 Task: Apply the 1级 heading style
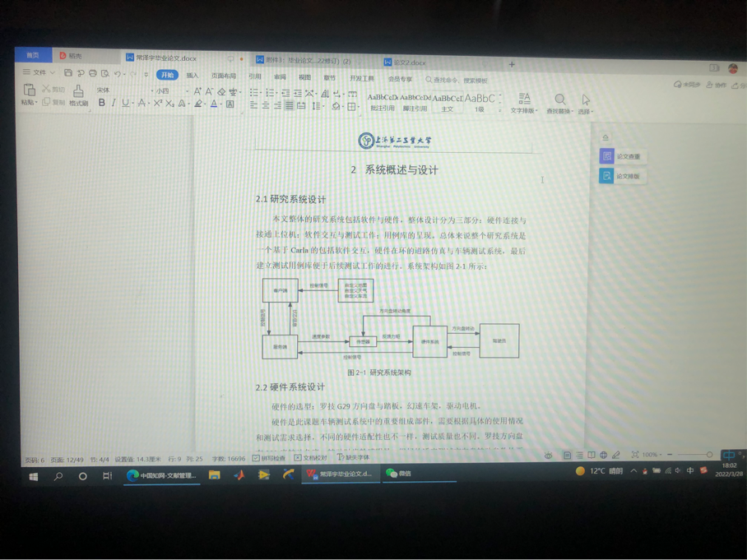(x=480, y=103)
